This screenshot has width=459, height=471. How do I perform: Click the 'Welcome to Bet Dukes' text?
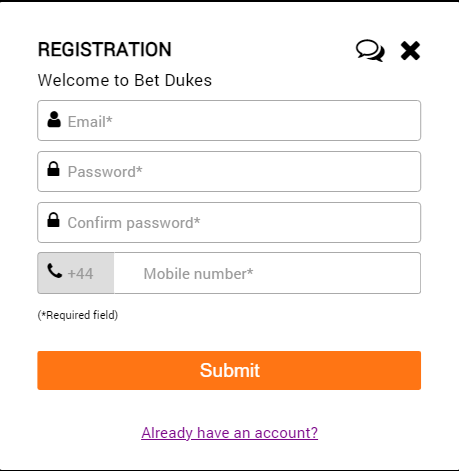point(125,80)
